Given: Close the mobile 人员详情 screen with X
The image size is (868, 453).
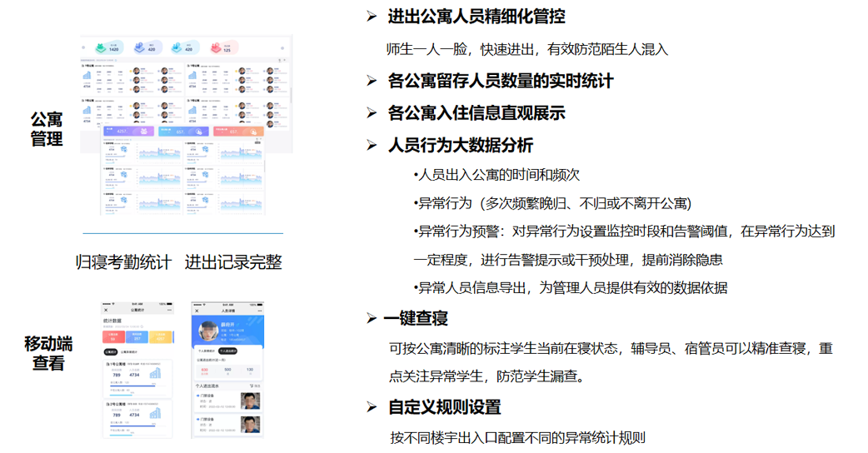Looking at the screenshot, I should click(197, 311).
